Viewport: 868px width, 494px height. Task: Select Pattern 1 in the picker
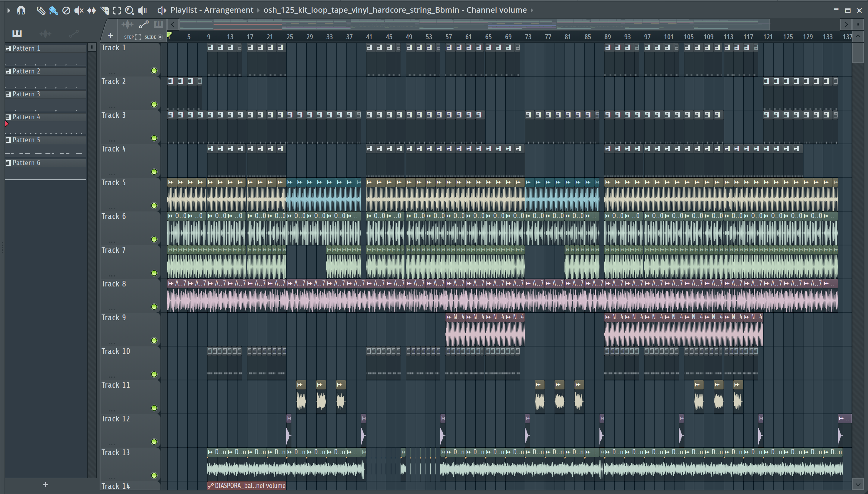[46, 48]
